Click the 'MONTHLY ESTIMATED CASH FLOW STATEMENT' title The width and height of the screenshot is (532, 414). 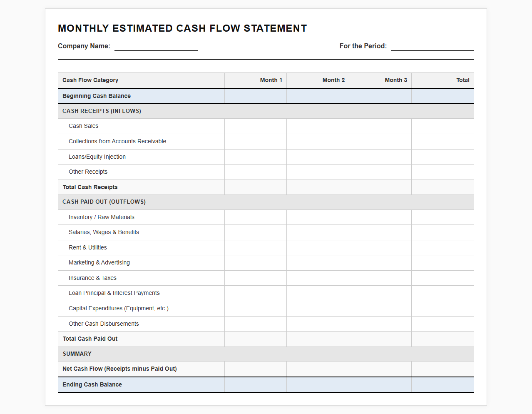point(182,28)
